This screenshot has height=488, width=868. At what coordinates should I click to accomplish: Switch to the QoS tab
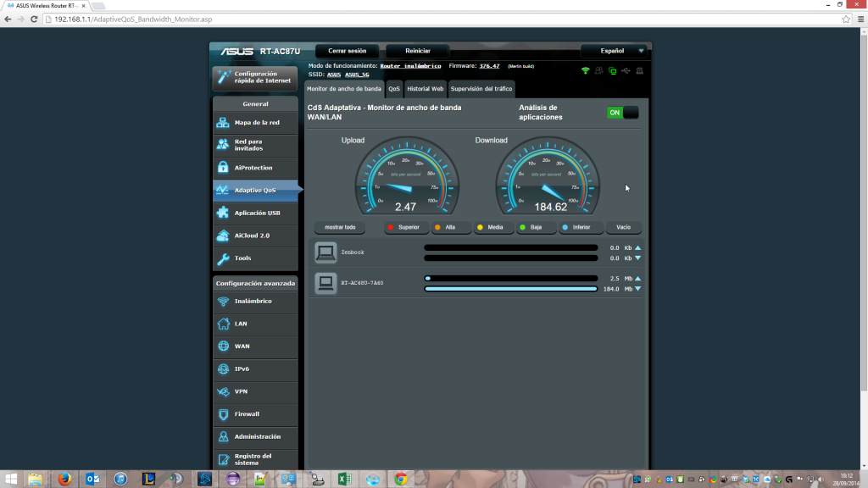click(394, 88)
